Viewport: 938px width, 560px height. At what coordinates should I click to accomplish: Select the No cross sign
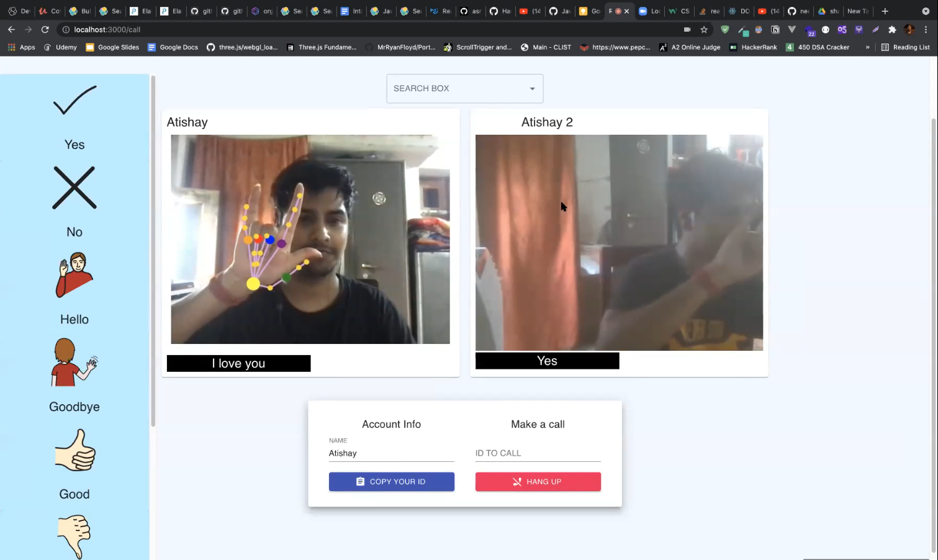click(74, 187)
